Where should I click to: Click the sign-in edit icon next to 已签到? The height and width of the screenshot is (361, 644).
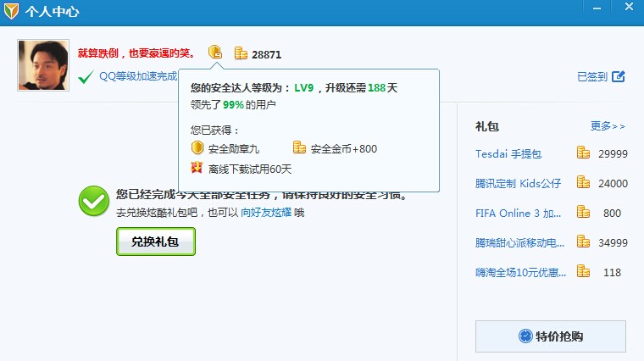coord(619,76)
